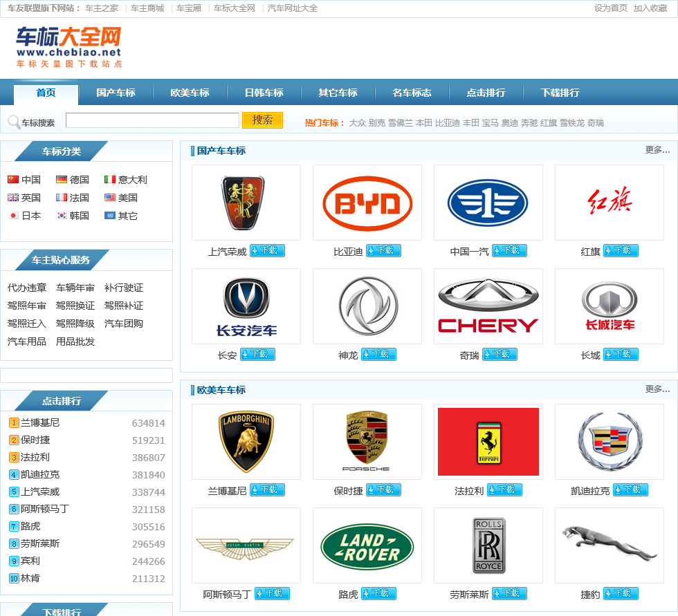This screenshot has width=678, height=616.
Task: Open the Rolls Royce logo image
Action: (x=488, y=545)
